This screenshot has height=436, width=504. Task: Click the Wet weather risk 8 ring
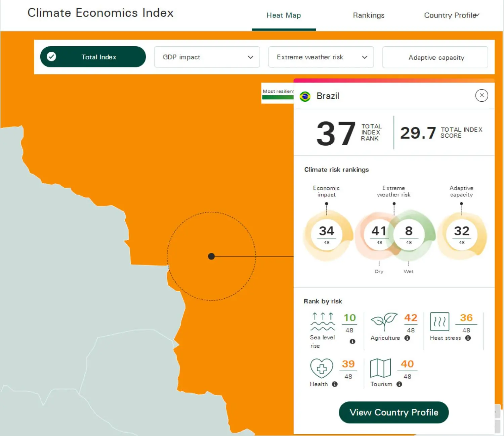409,236
